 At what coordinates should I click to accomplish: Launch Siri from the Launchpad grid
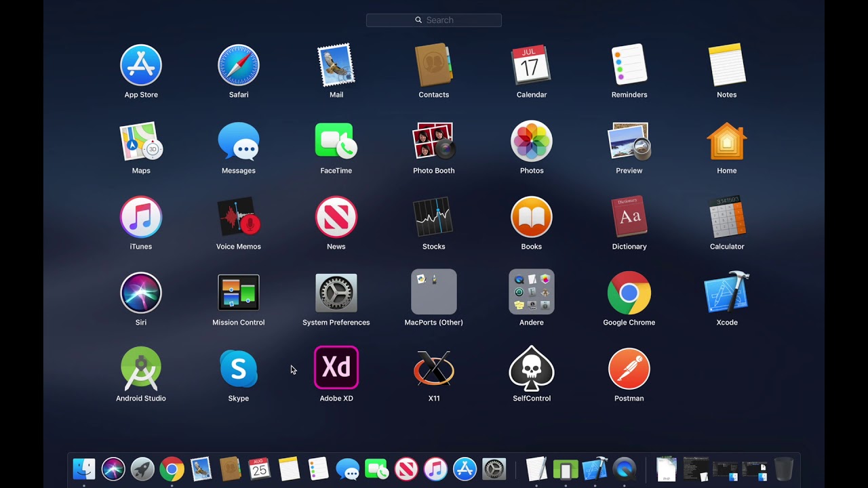[x=141, y=293]
